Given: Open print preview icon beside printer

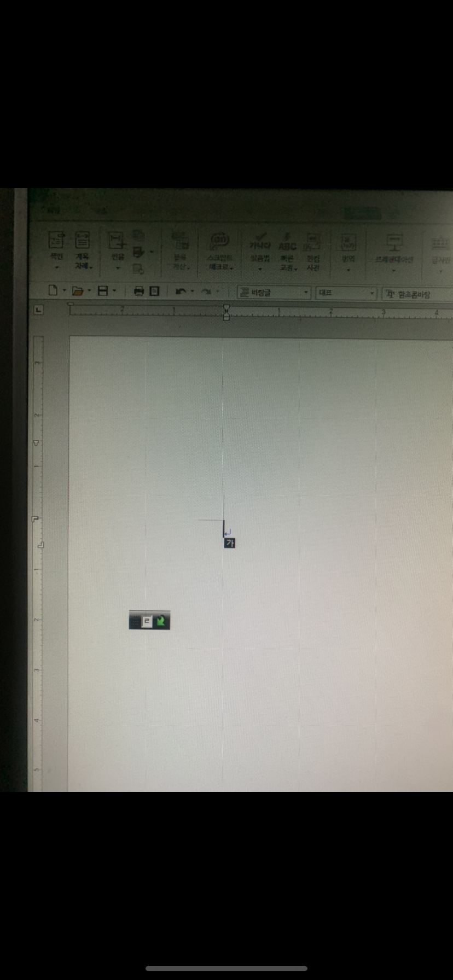Looking at the screenshot, I should coord(154,291).
